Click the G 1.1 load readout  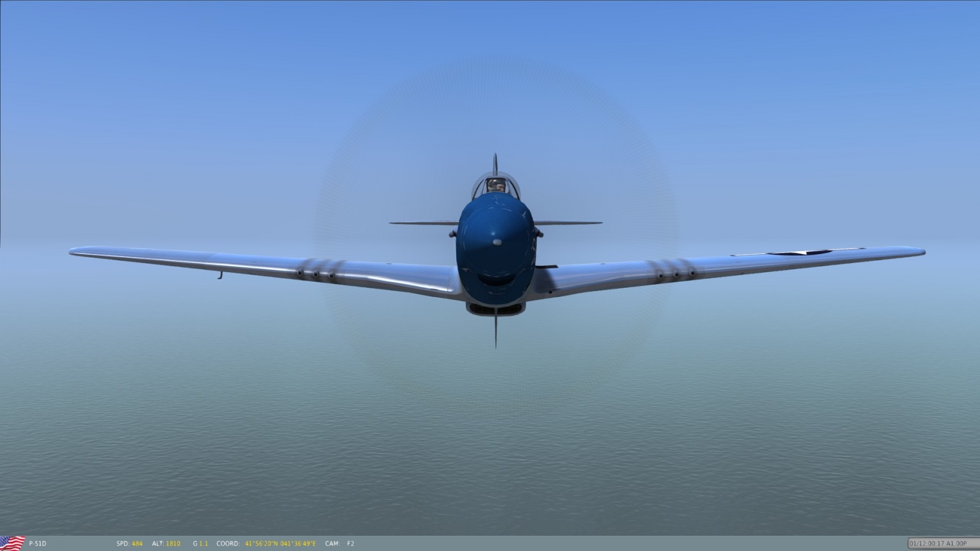point(200,544)
